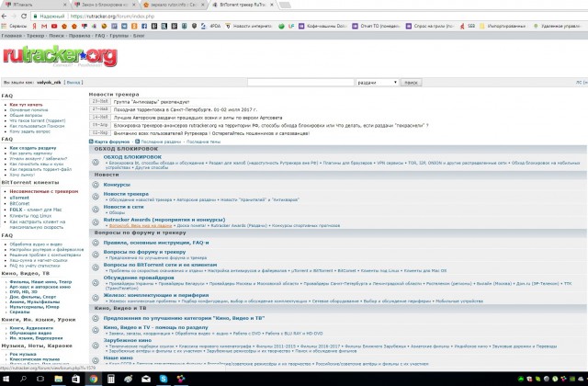Open Железо: комплектующие и периферия forum
This screenshot has width=588, height=386.
tap(156, 295)
